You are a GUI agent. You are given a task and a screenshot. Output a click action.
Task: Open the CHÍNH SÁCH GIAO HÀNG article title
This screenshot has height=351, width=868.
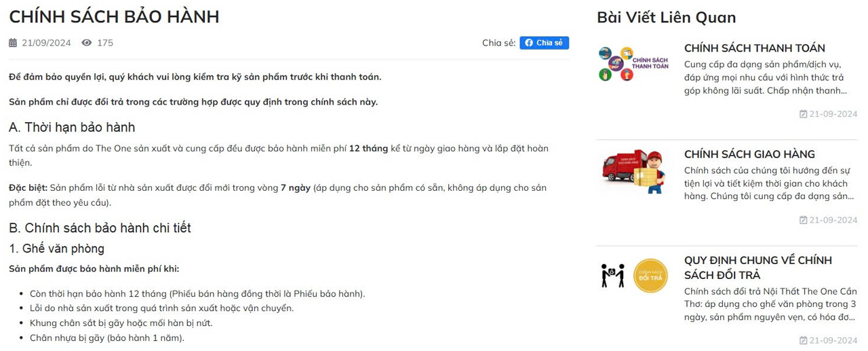tap(749, 154)
